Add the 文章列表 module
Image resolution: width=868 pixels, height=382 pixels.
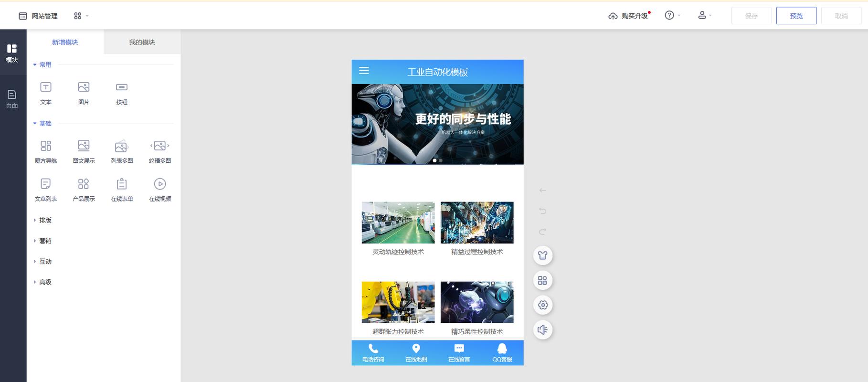(x=46, y=190)
